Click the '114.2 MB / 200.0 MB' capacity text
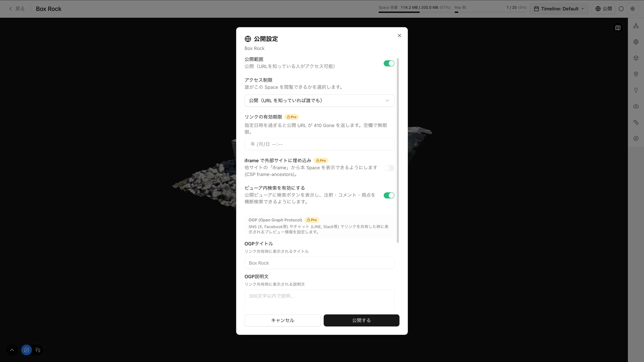The width and height of the screenshot is (644, 362). (x=419, y=8)
